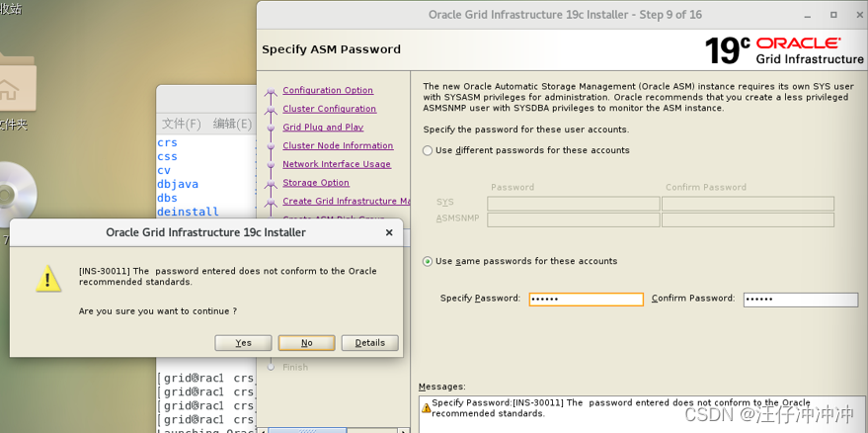Click Yes in the INS-30011 warning dialog
The height and width of the screenshot is (433, 868).
click(243, 343)
